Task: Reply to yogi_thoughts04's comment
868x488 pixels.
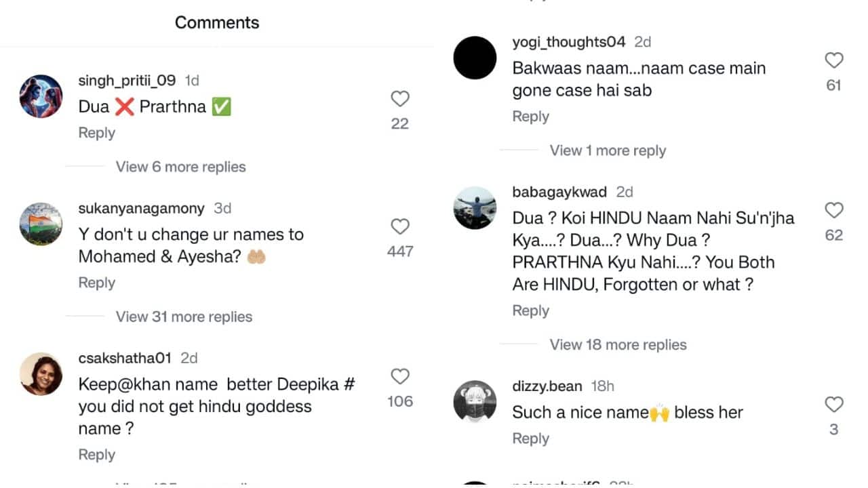Action: 530,117
